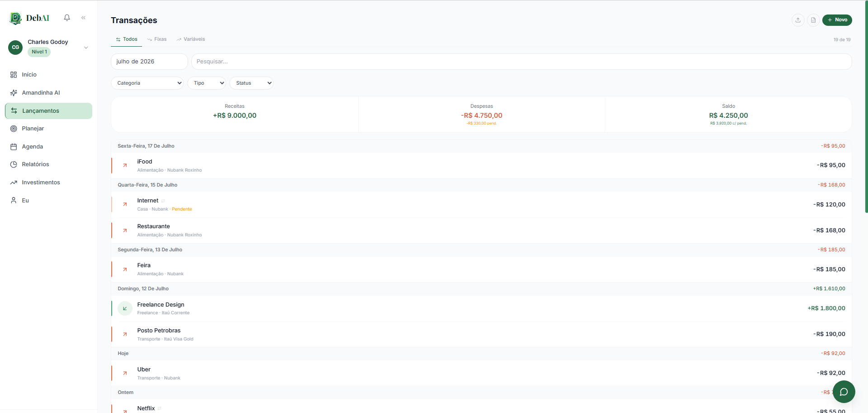This screenshot has height=413, width=868.
Task: Open the Tipo filter dropdown
Action: [207, 83]
